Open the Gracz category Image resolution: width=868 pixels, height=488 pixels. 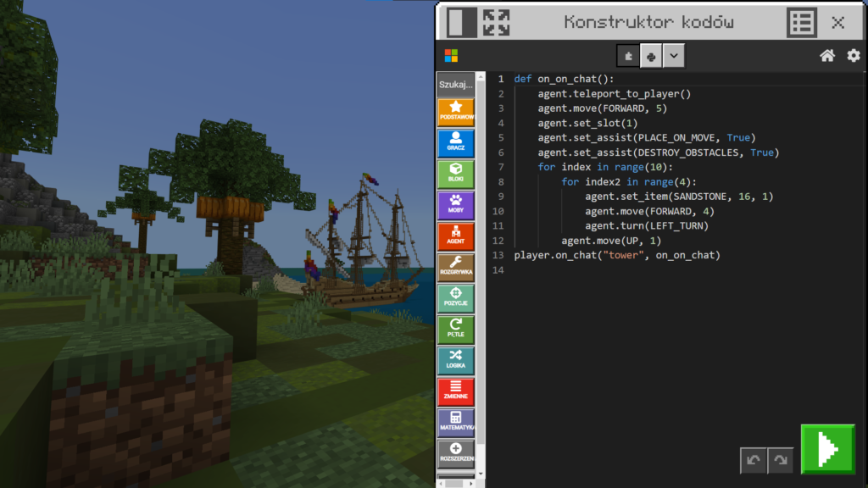coord(455,142)
